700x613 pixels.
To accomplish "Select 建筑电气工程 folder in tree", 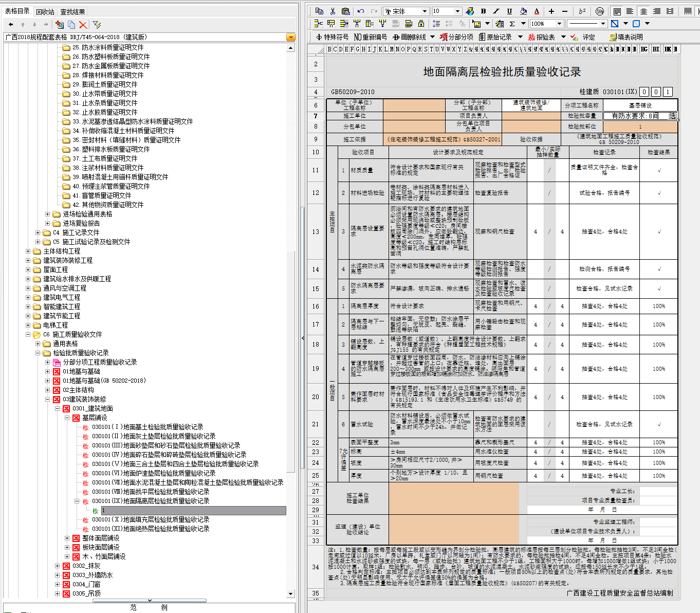I will coord(62,297).
